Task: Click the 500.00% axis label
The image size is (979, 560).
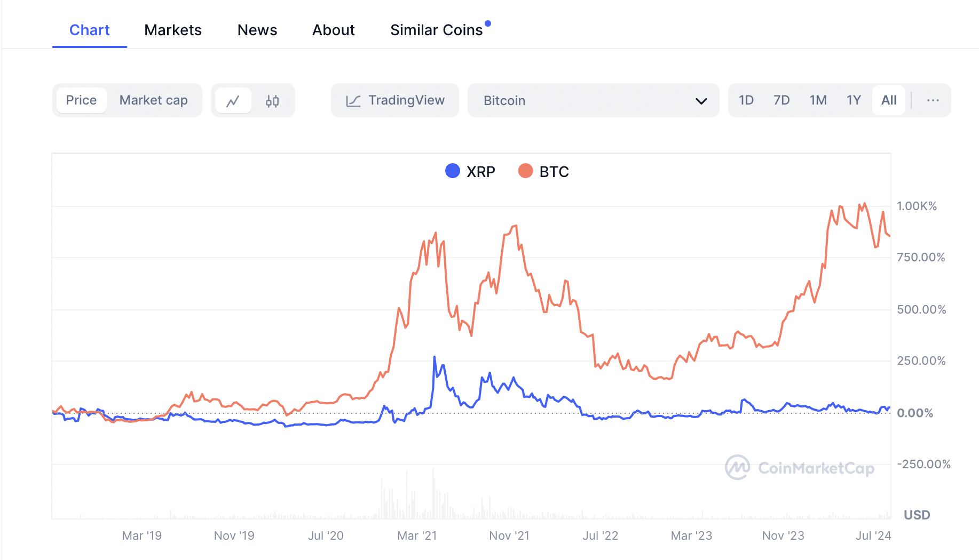Action: [921, 309]
